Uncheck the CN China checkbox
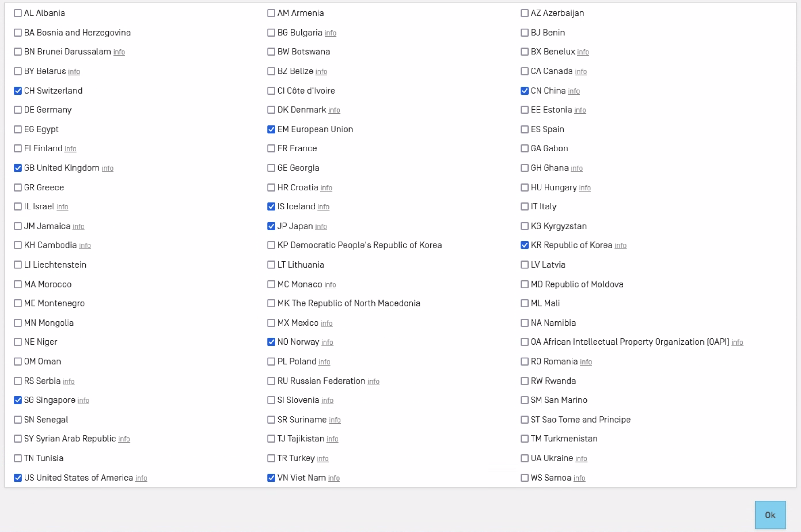This screenshot has height=532, width=801. [524, 91]
